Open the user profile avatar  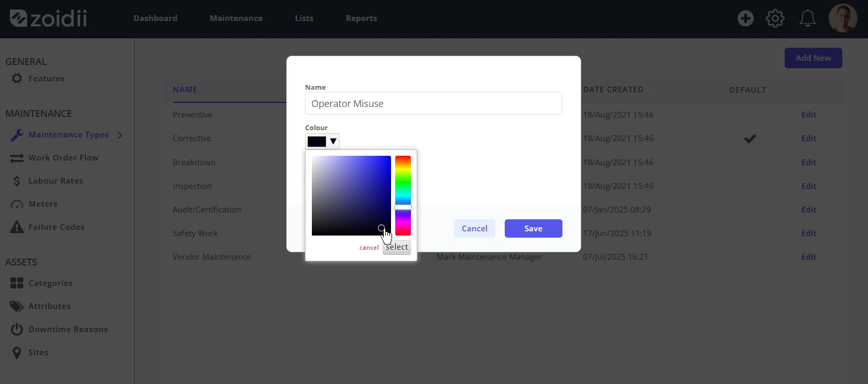[x=843, y=18]
